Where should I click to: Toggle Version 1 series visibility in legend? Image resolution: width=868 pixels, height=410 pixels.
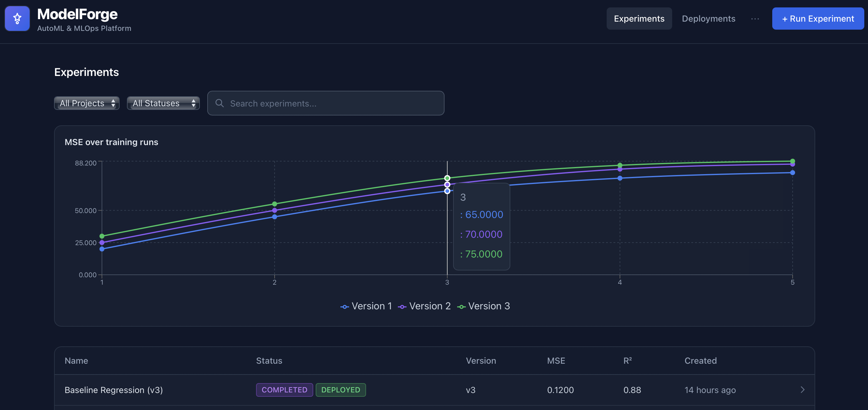(366, 306)
